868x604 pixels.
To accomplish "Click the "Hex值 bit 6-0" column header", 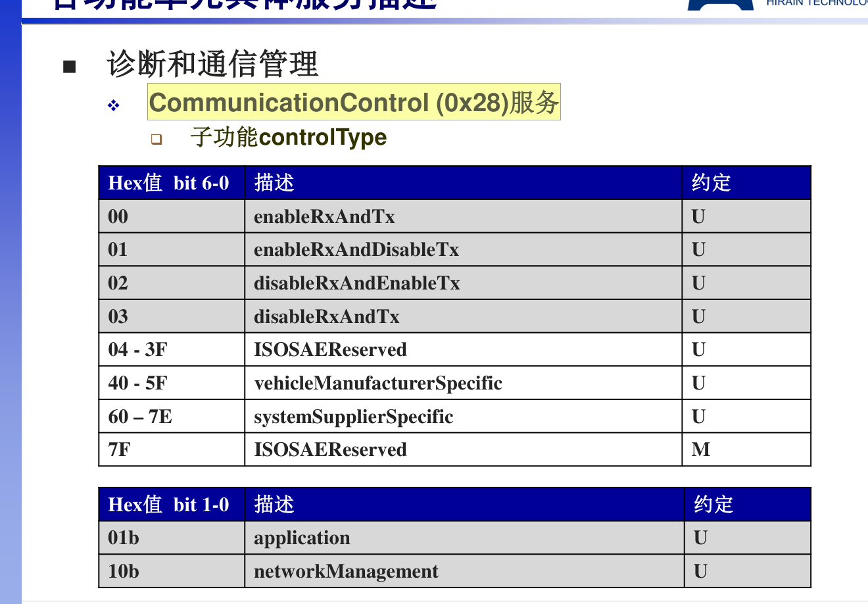I will (x=172, y=183).
